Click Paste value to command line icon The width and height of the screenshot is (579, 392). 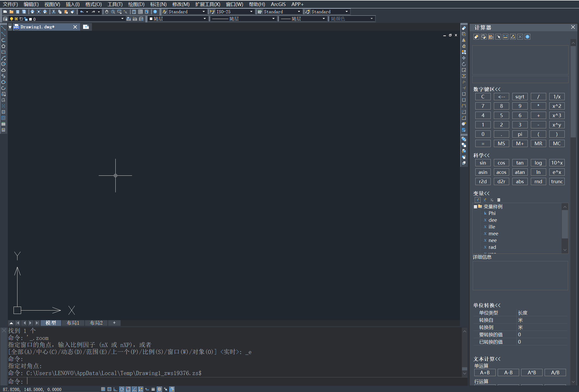491,37
